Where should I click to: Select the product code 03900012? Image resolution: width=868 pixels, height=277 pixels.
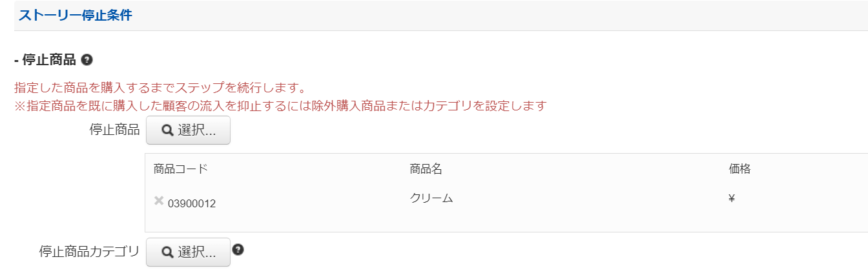point(192,204)
